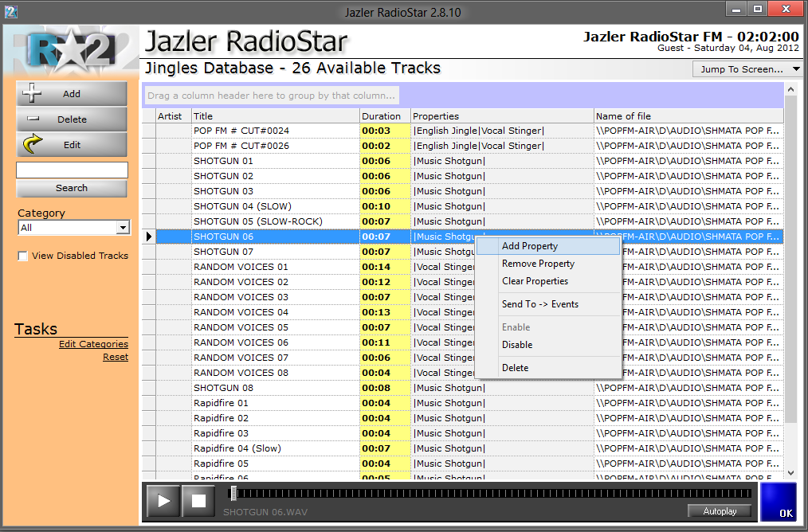This screenshot has height=532, width=808.
Task: Click the scroll up arrow of the track list
Action: pos(791,90)
